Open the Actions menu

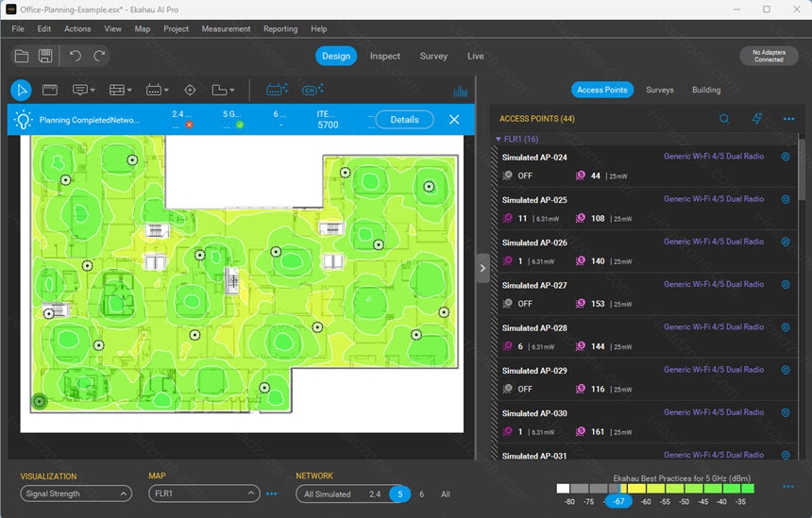pos(77,29)
